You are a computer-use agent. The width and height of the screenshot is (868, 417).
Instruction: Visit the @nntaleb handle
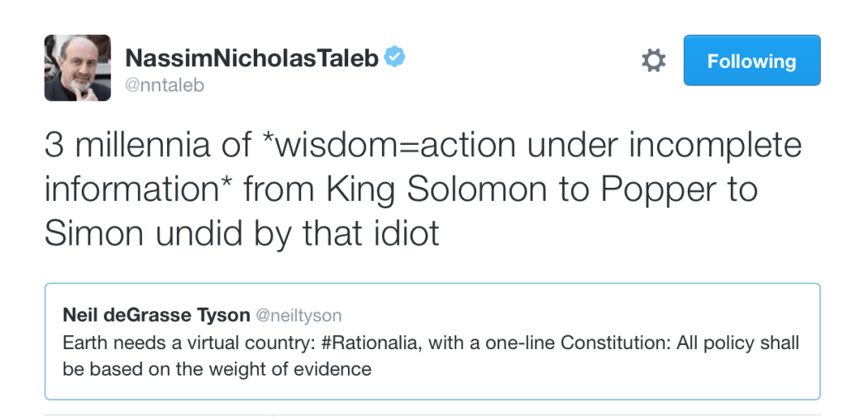[164, 85]
